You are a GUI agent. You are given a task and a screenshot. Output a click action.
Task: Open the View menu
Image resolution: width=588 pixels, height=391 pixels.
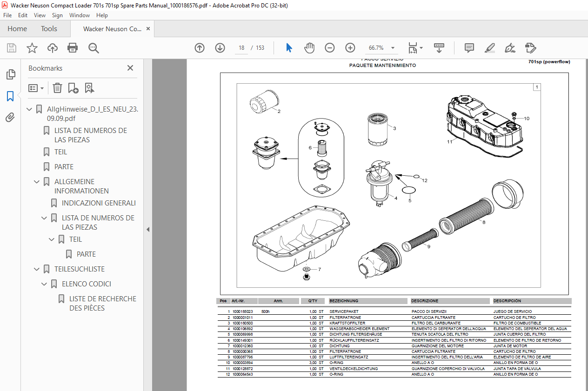point(40,15)
